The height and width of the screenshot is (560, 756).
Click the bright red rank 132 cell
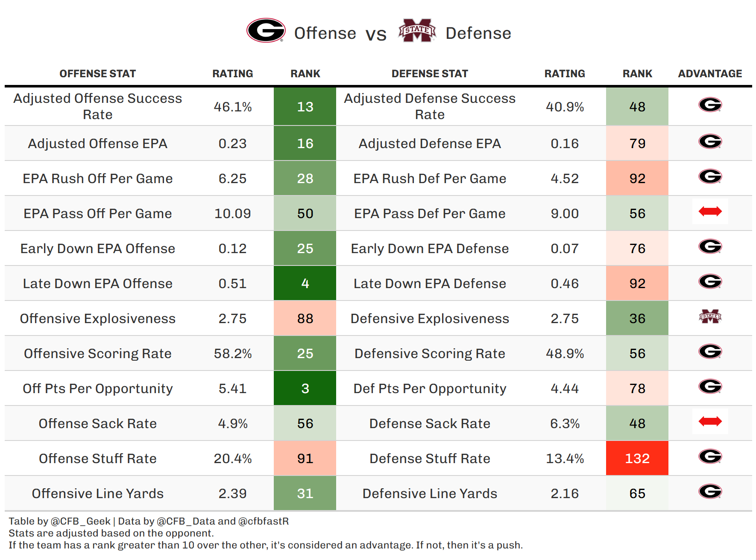[x=637, y=458]
